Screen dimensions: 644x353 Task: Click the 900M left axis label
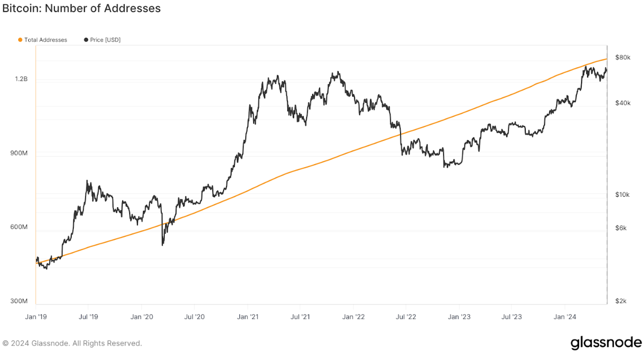click(x=19, y=153)
